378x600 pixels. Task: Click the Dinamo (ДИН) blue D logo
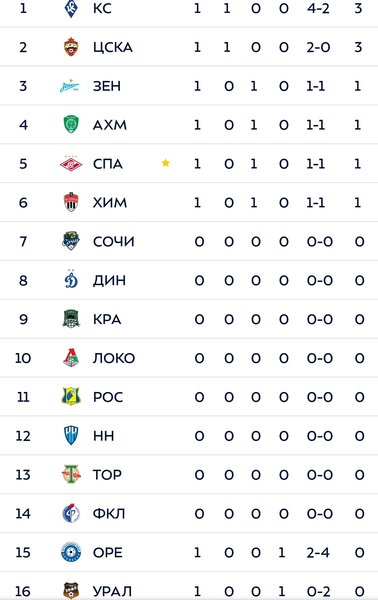click(71, 280)
